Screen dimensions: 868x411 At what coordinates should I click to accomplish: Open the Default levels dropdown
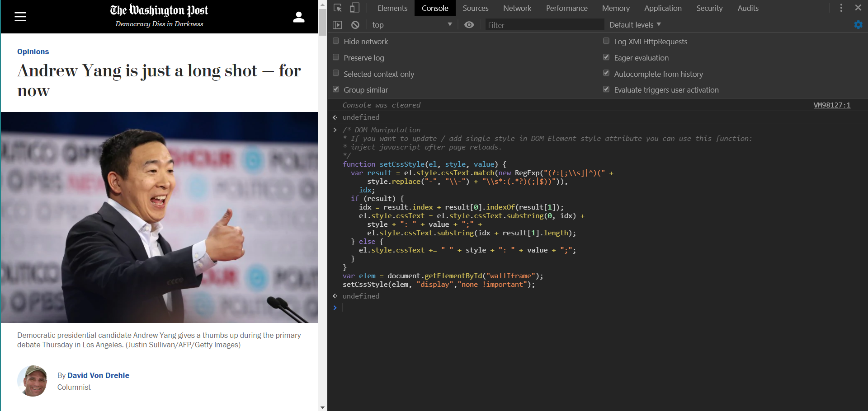pos(635,25)
